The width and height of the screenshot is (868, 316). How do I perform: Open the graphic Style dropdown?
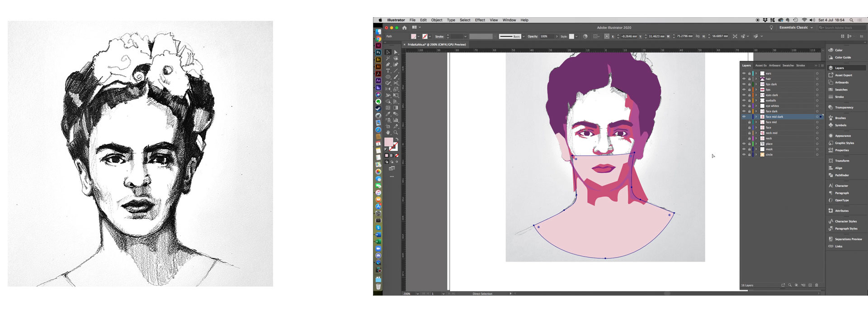point(576,36)
